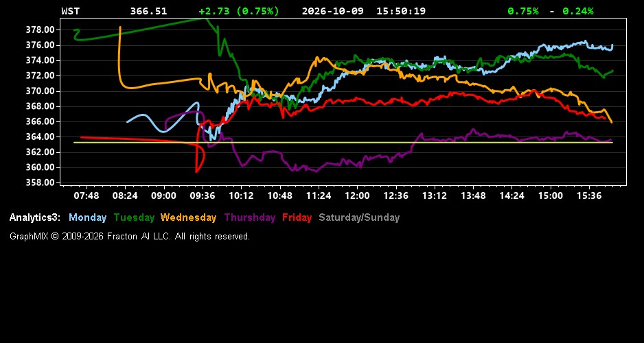This screenshot has width=644, height=343.
Task: Toggle the Tuesday series in legend
Action: [x=134, y=218]
